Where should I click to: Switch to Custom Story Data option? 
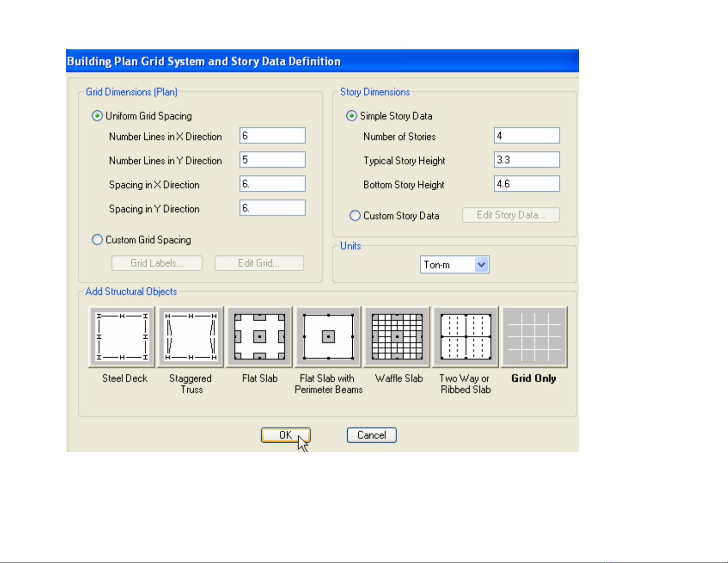click(355, 216)
